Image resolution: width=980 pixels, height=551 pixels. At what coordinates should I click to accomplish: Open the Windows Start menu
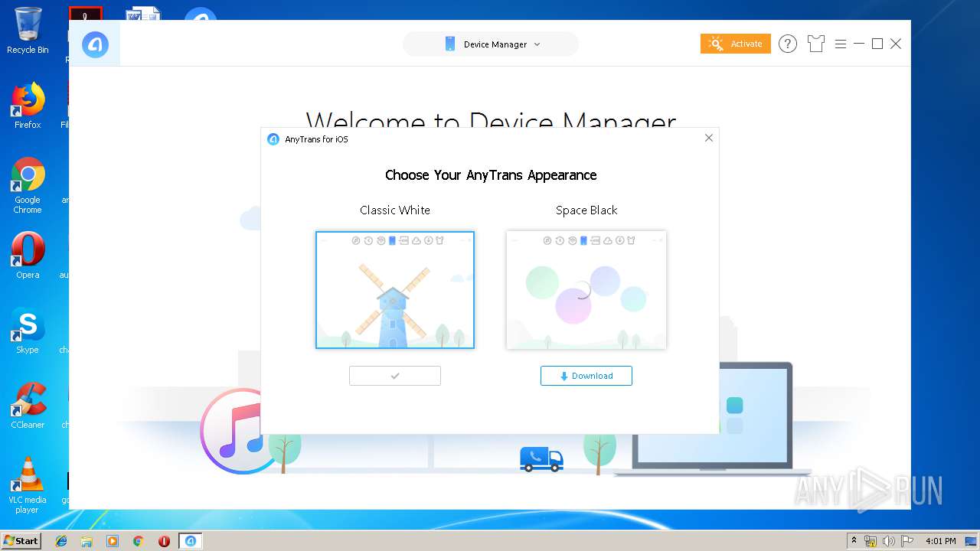[x=21, y=540]
